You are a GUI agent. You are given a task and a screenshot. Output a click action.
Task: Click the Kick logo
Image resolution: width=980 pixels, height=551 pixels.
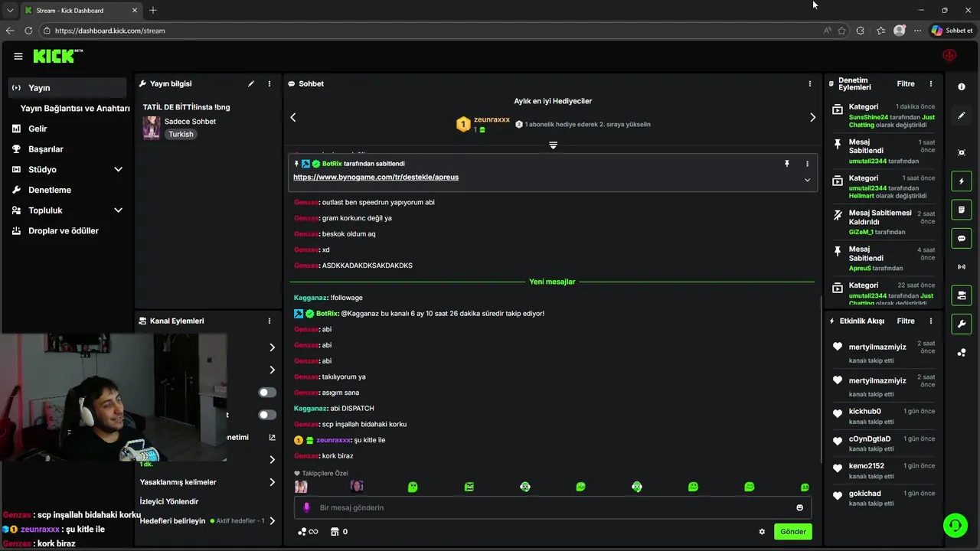coord(57,56)
